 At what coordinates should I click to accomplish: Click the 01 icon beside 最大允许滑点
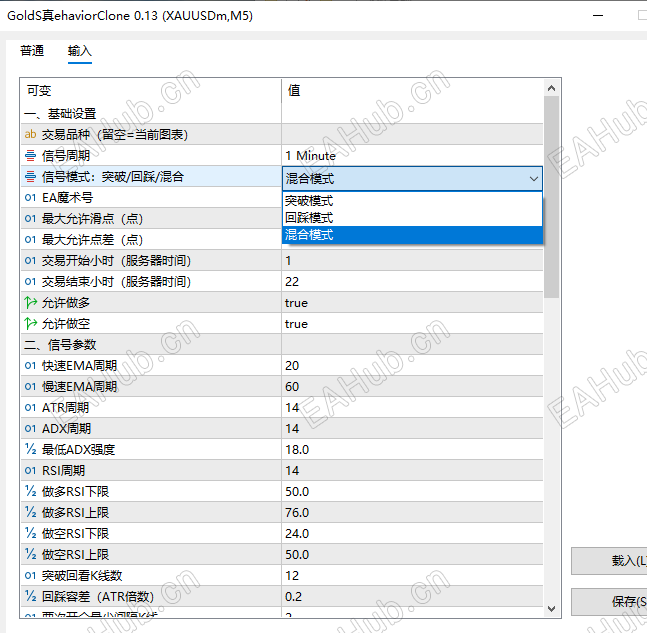click(x=30, y=219)
